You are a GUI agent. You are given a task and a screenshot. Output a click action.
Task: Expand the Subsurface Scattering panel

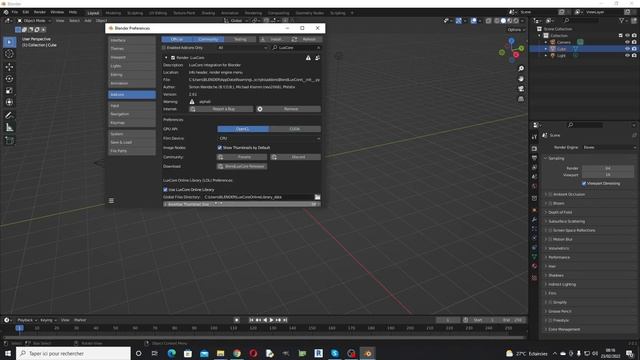pyautogui.click(x=567, y=221)
